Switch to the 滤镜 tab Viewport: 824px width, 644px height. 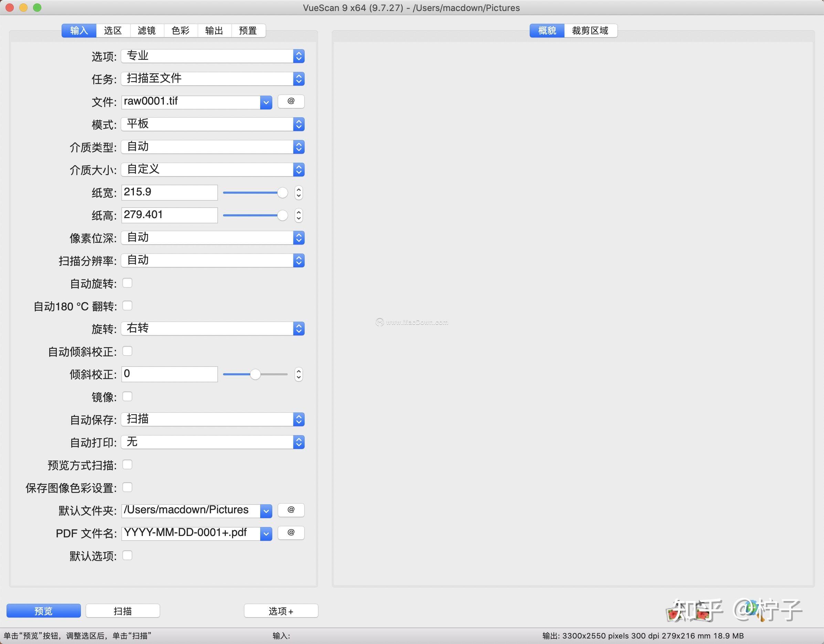(147, 31)
